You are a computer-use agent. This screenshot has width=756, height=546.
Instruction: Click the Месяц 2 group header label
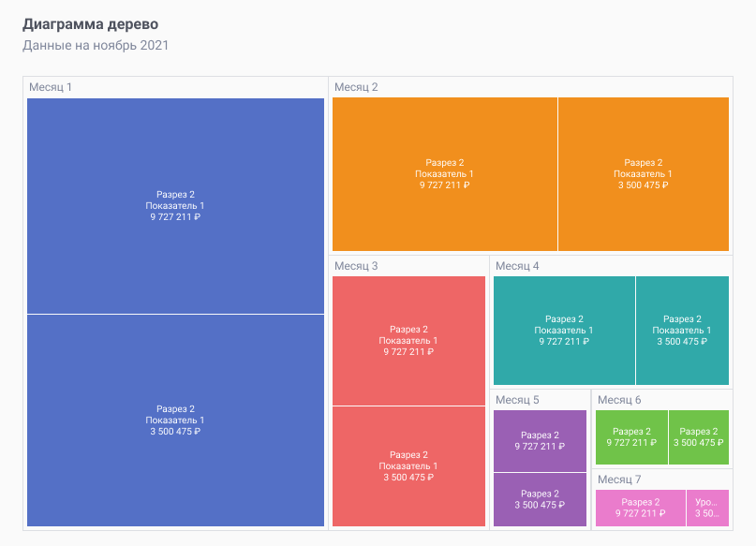pyautogui.click(x=355, y=86)
